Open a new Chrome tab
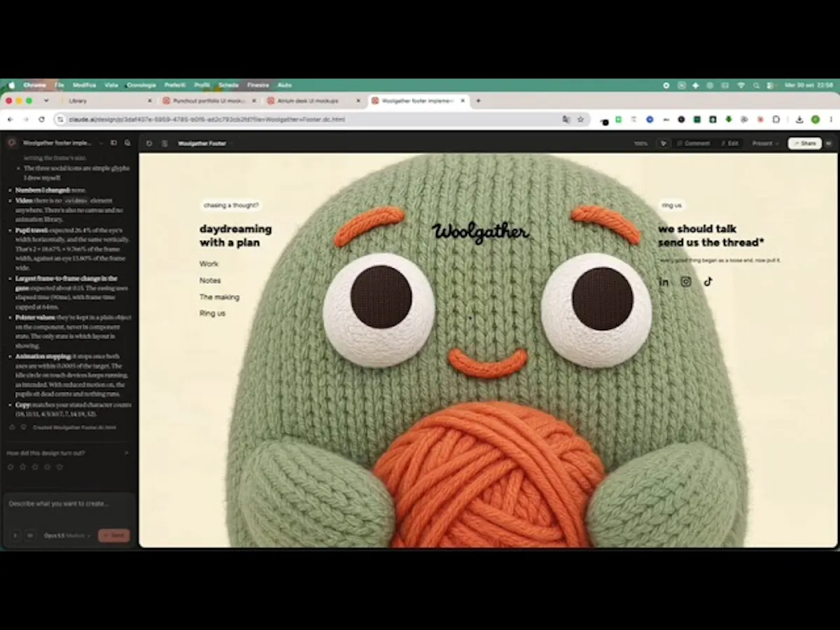840x630 pixels. tap(478, 101)
